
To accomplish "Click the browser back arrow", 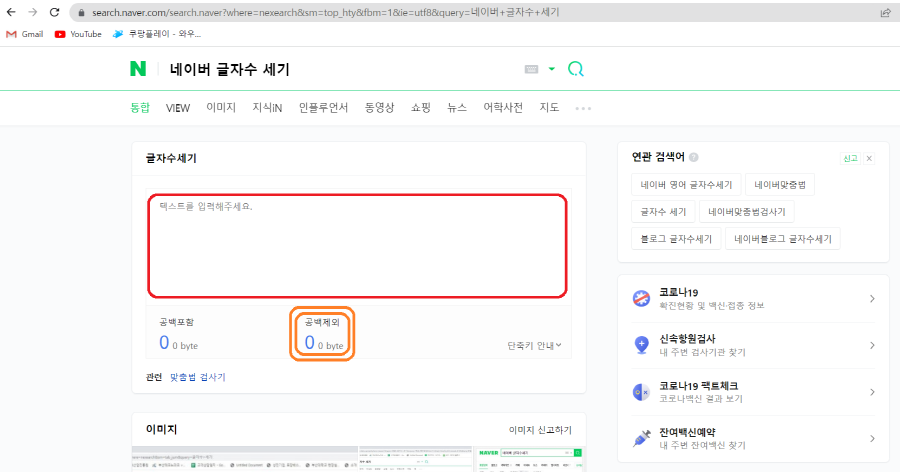I will pos(11,12).
